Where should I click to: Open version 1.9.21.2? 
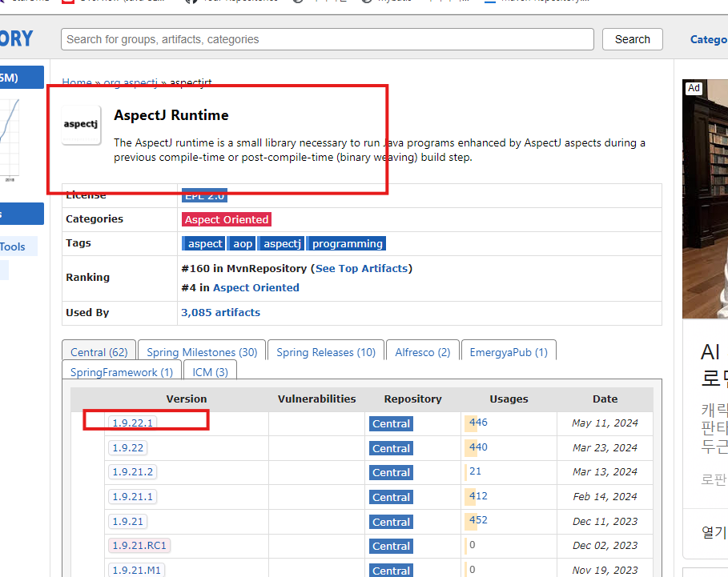click(x=133, y=472)
